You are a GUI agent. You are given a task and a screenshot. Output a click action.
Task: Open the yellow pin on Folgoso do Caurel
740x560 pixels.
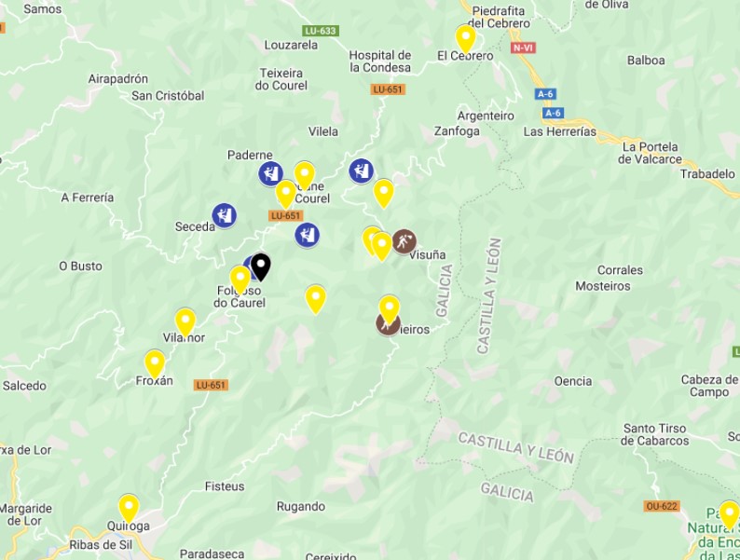pyautogui.click(x=240, y=280)
